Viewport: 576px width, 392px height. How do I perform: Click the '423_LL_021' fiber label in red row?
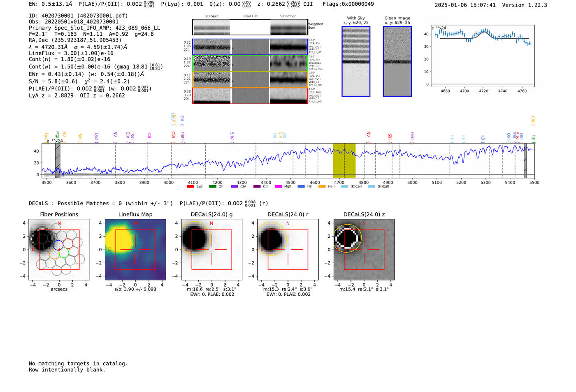tap(316, 102)
